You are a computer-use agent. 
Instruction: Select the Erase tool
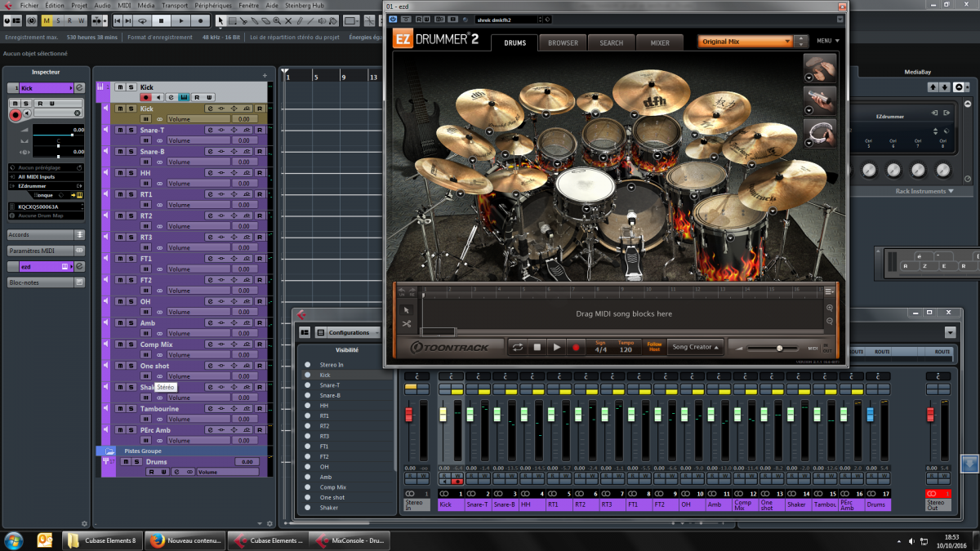coord(267,20)
